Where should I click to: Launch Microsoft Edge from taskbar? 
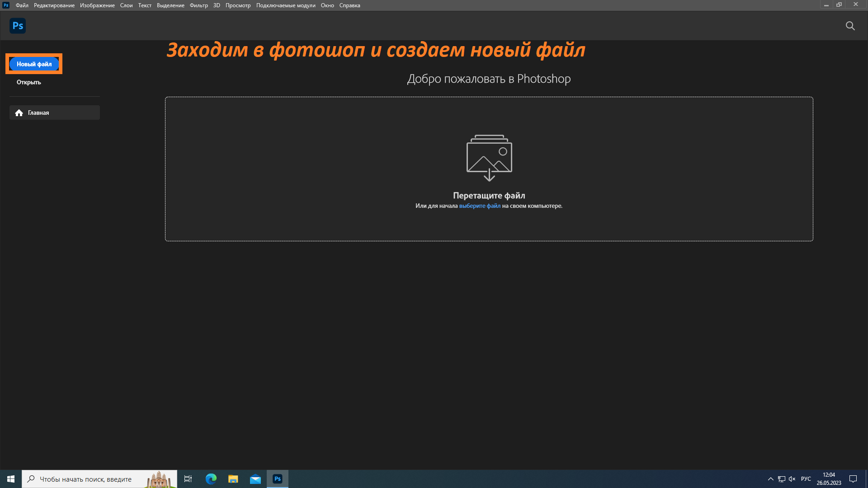pyautogui.click(x=211, y=479)
